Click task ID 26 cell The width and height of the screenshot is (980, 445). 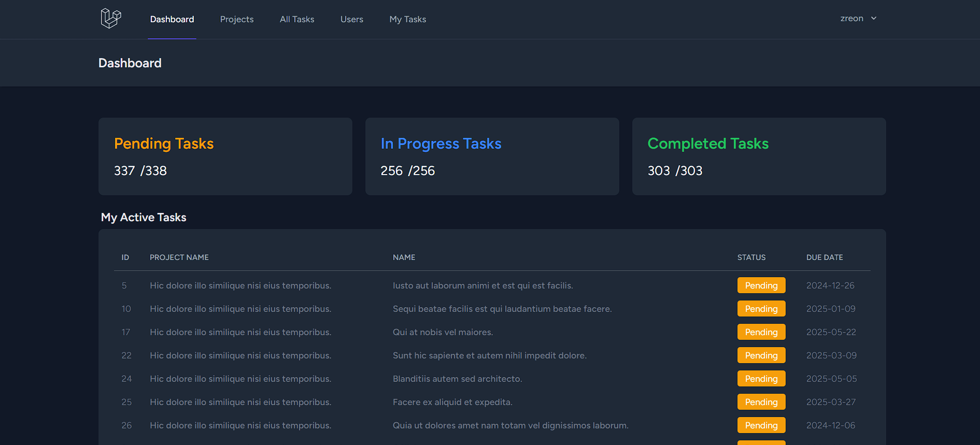click(x=127, y=425)
